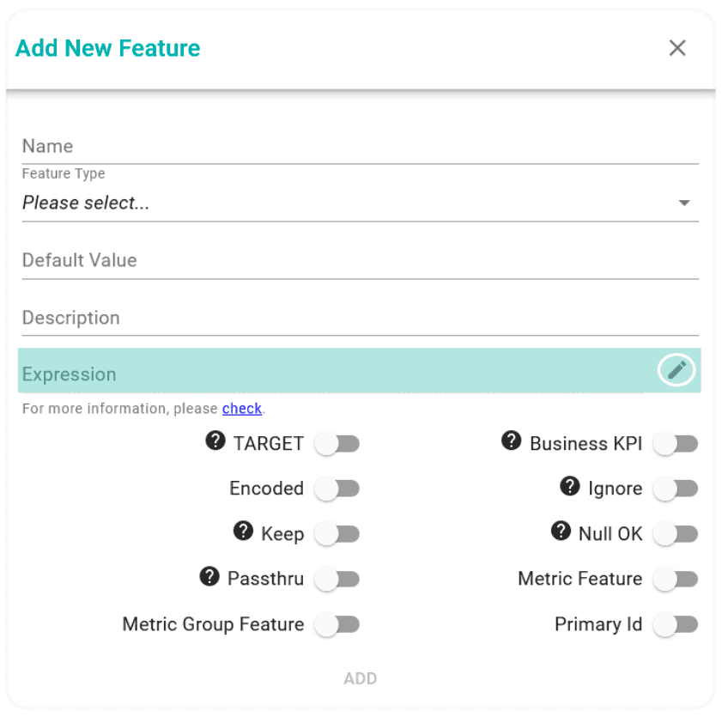Close the Add New Feature dialog
Viewport: 728px width, 723px height.
[x=677, y=48]
